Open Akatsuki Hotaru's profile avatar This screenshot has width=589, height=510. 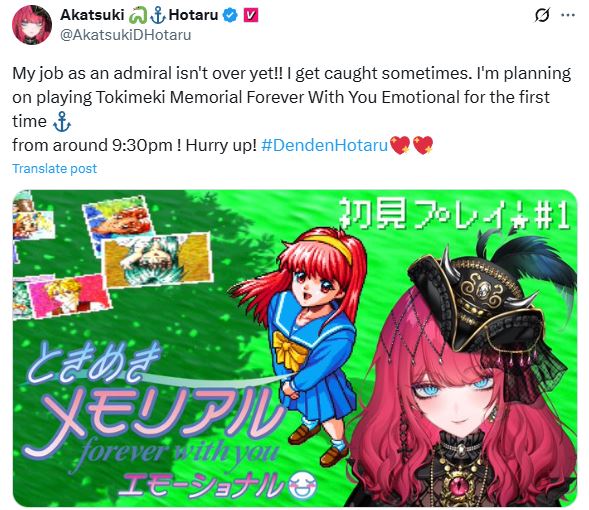coord(32,25)
